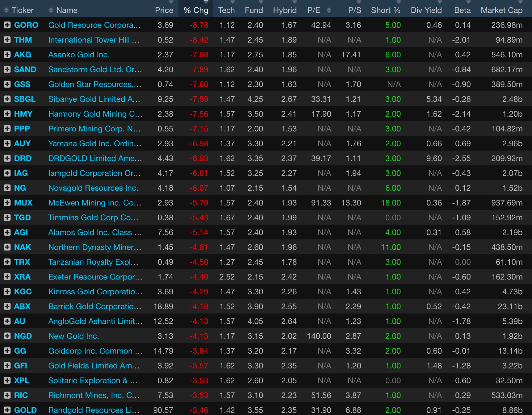Select NGD P/E value 140.00

(319, 336)
